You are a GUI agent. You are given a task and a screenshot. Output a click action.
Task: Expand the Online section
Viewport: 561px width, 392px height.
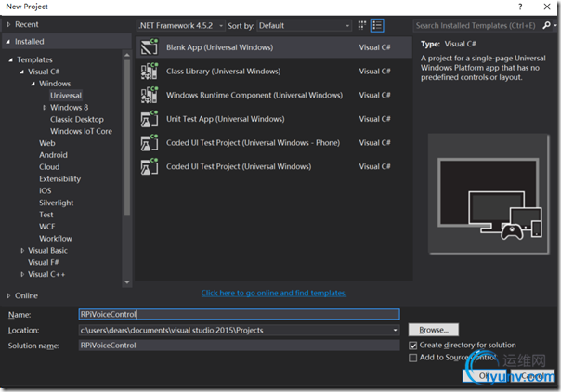point(8,295)
